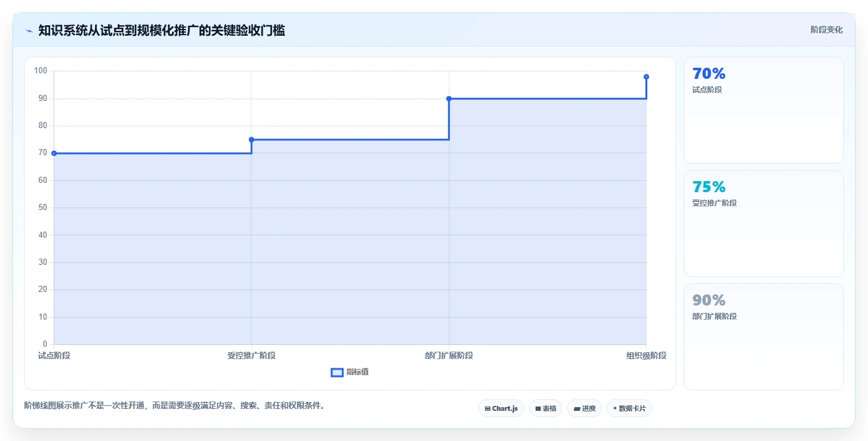
Task: Click the caption starting with 阶梯线图展示推广
Action: [174, 405]
